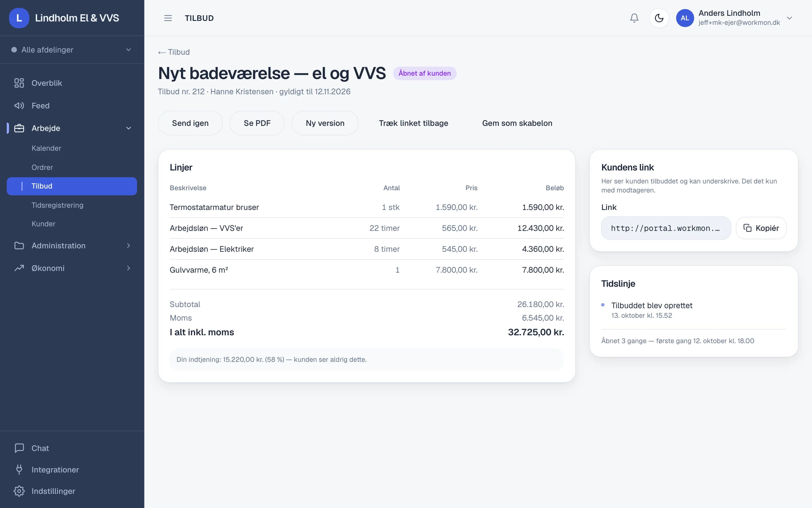
Task: Click the Integrationer plug icon
Action: point(19,470)
